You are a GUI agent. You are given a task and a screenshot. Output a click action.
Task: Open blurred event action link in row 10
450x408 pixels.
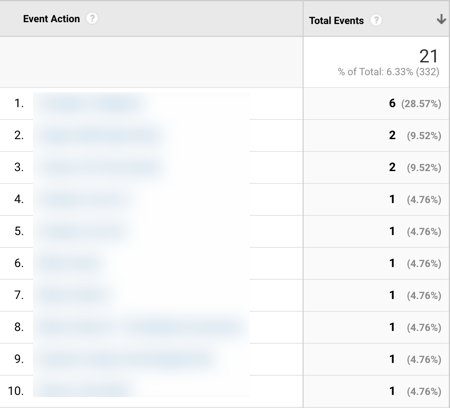click(x=83, y=390)
